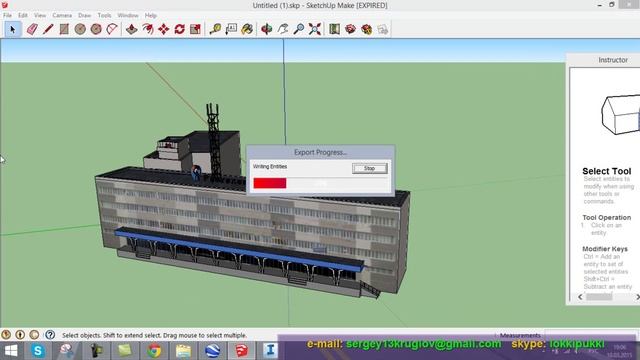The image size is (640, 360).
Task: Click the third round status bar icon
Action: click(x=34, y=335)
